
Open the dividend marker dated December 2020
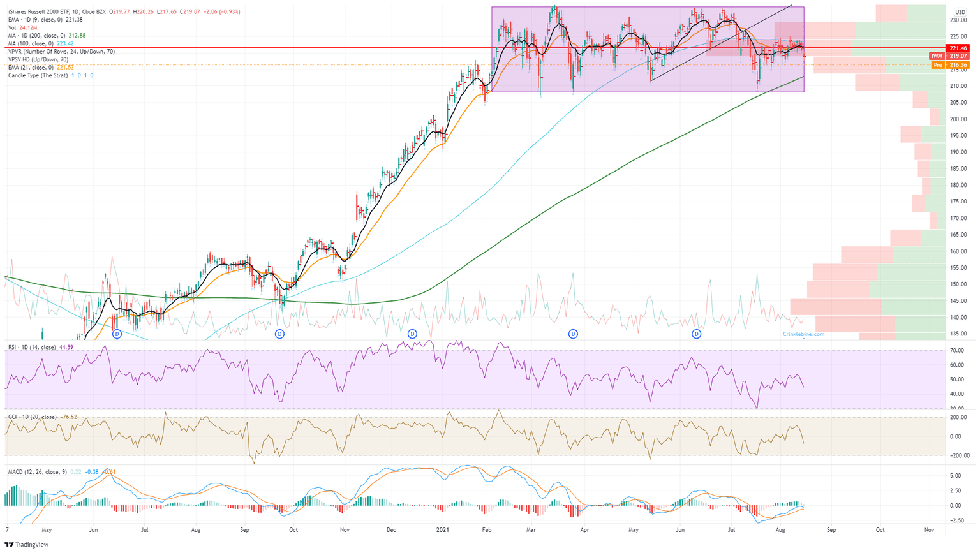click(x=412, y=334)
